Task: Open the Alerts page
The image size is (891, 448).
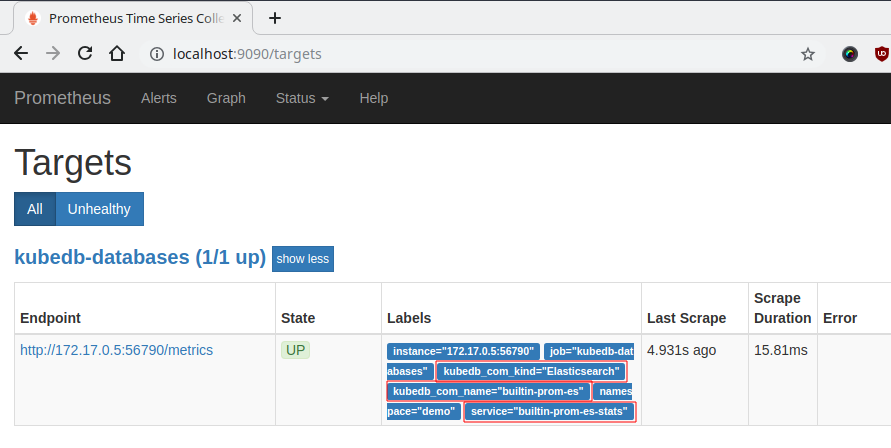Action: click(159, 98)
